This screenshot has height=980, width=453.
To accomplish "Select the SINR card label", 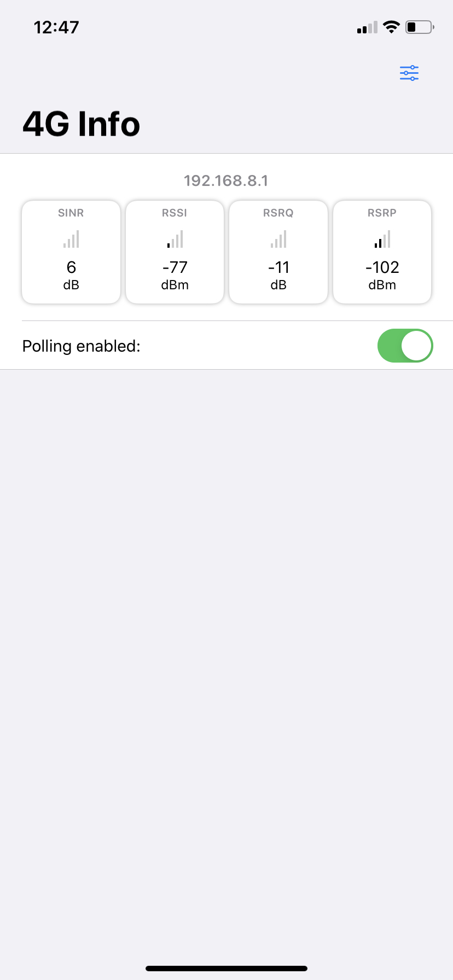I will point(71,213).
